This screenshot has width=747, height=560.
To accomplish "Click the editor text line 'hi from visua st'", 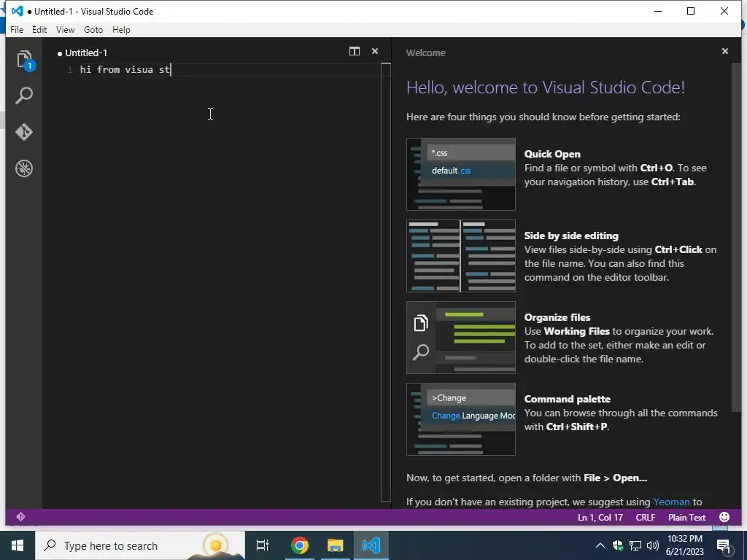I will point(125,69).
